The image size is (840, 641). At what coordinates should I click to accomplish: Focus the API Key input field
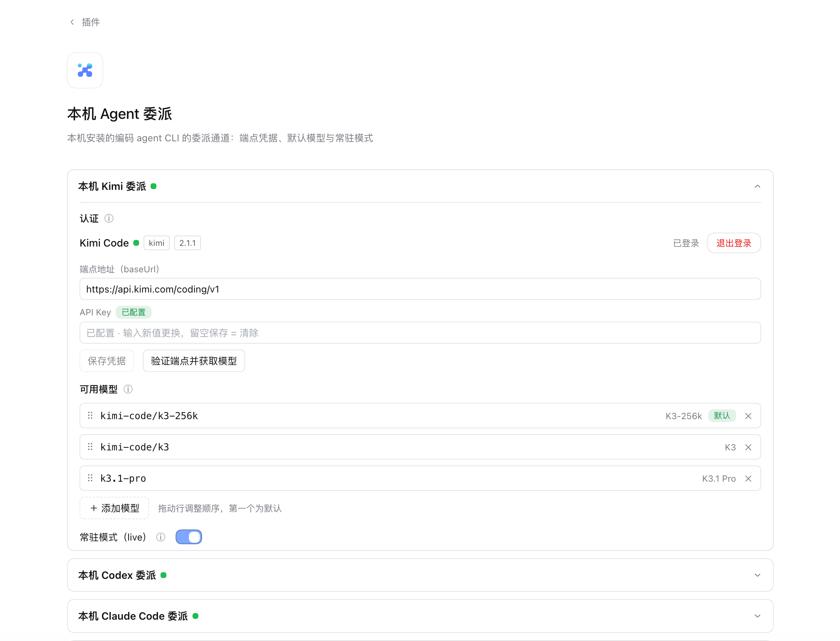[x=420, y=333]
